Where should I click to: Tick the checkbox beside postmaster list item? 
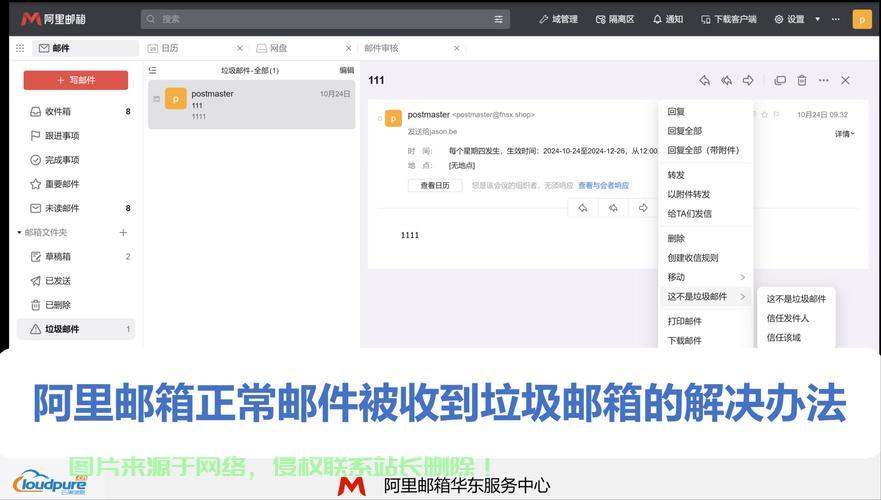tap(156, 99)
